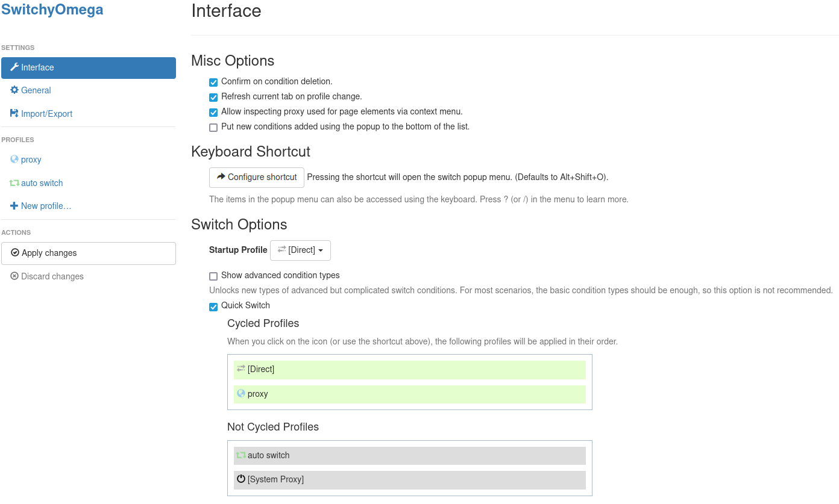Click the gear icon next to General
839x504 pixels.
click(x=14, y=90)
